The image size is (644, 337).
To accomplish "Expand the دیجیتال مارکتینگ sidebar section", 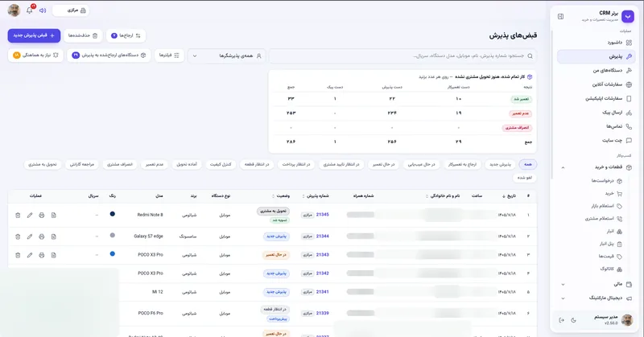I will point(563,298).
